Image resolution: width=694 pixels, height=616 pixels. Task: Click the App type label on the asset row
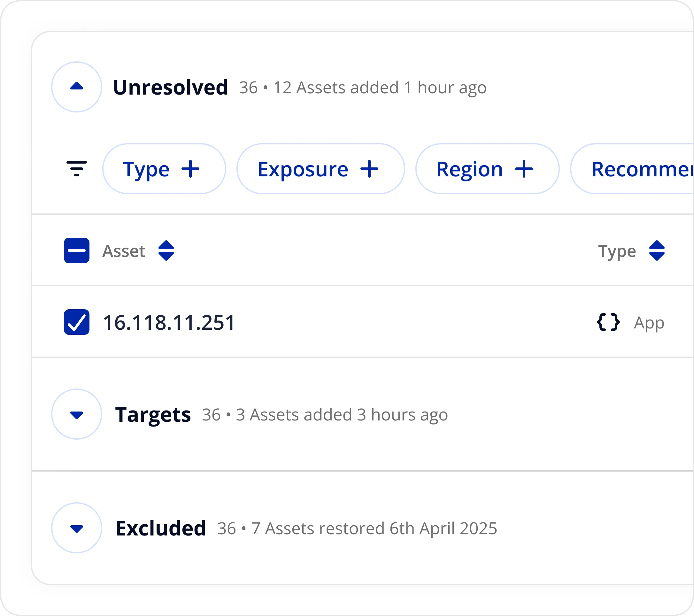649,323
